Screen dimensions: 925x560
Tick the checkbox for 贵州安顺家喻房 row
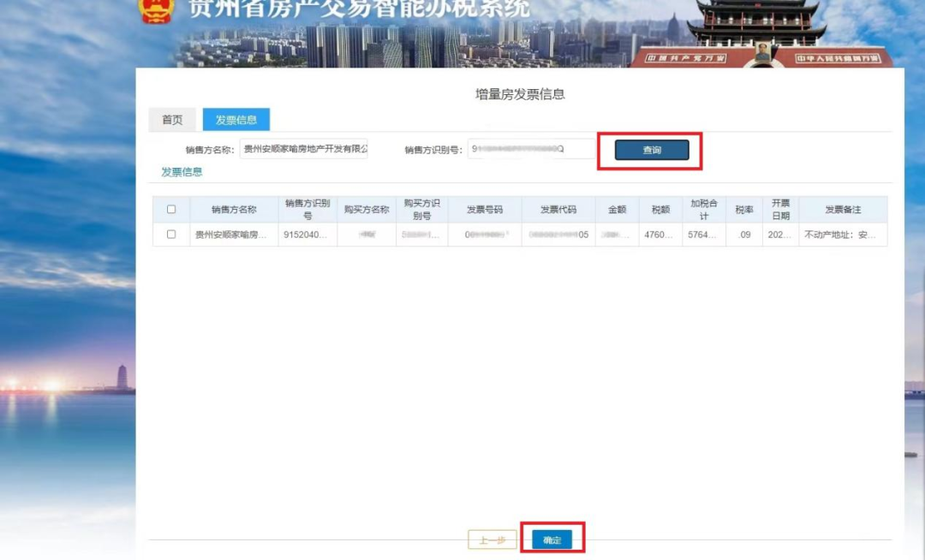(171, 234)
